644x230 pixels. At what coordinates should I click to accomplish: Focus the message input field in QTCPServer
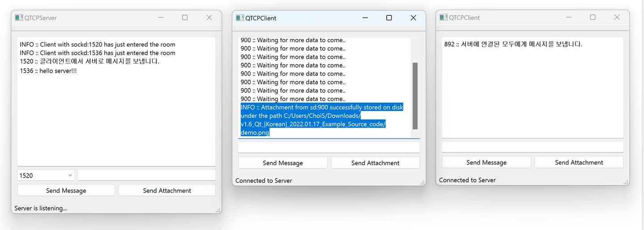147,175
